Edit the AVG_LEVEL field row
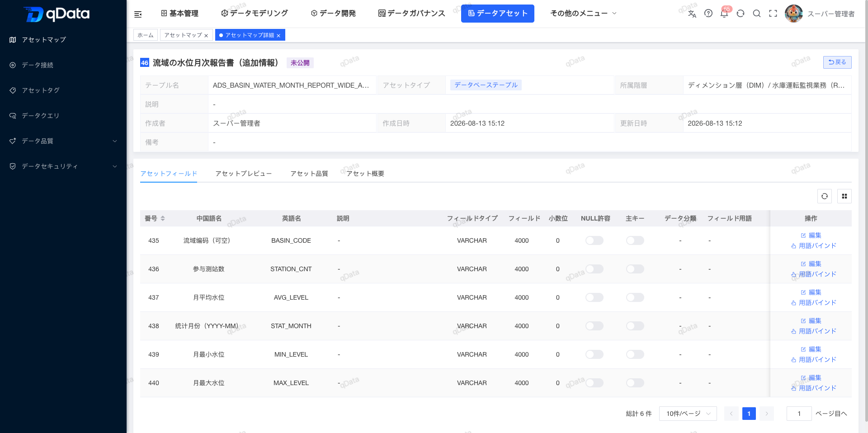Viewport: 868px width, 433px height. pyautogui.click(x=811, y=292)
